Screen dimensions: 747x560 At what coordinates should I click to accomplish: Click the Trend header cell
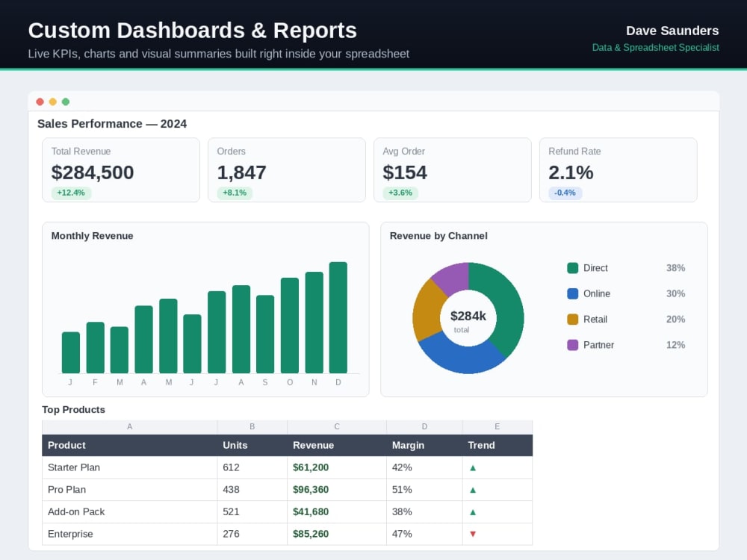tap(498, 445)
